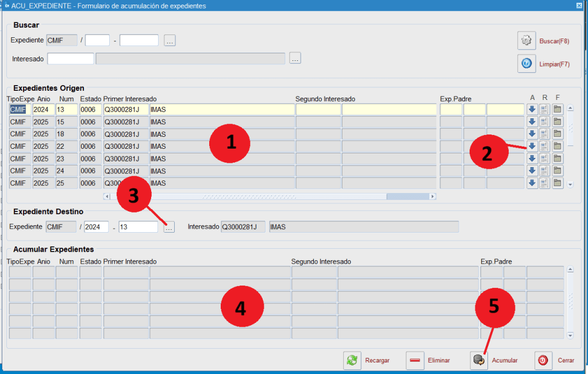The image size is (588, 374).
Task: Click the R document icon for expediente 2025/23
Action: [544, 159]
